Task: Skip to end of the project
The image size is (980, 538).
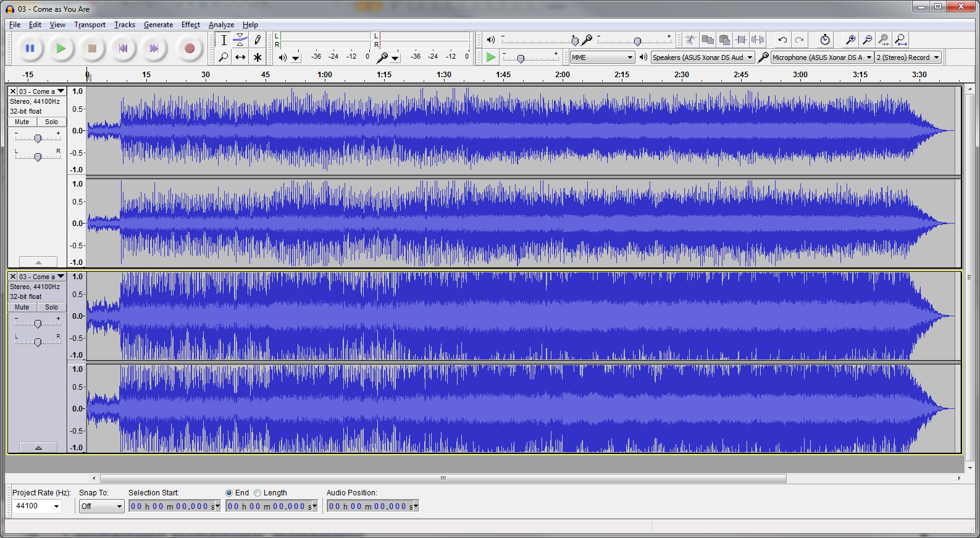Action: [154, 48]
